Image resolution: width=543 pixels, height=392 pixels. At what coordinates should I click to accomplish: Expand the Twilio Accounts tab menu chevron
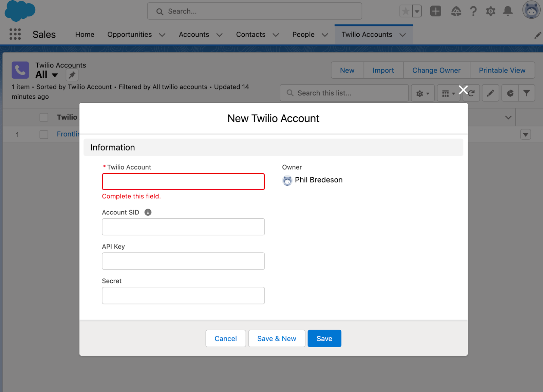click(402, 35)
